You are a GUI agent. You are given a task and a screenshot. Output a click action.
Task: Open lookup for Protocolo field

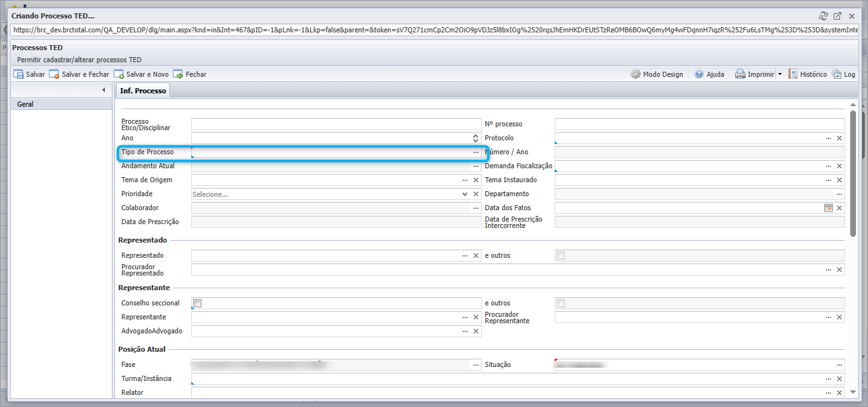829,138
